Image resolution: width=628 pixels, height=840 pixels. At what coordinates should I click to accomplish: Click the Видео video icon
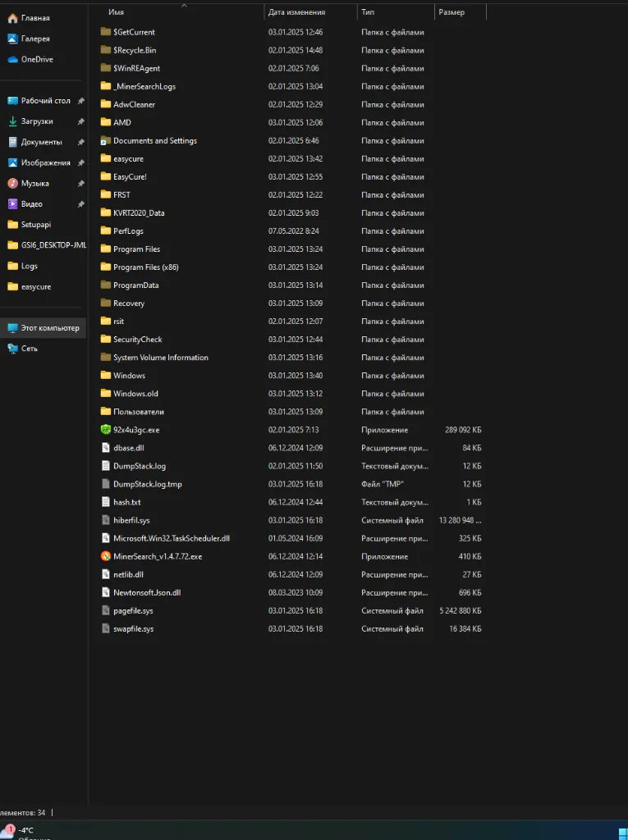13,204
